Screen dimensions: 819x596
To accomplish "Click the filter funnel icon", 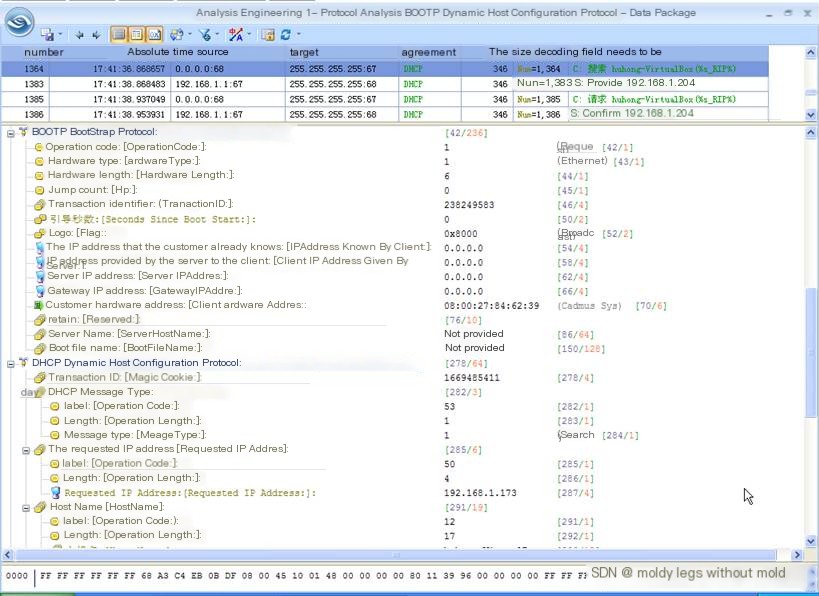I will pyautogui.click(x=205, y=34).
